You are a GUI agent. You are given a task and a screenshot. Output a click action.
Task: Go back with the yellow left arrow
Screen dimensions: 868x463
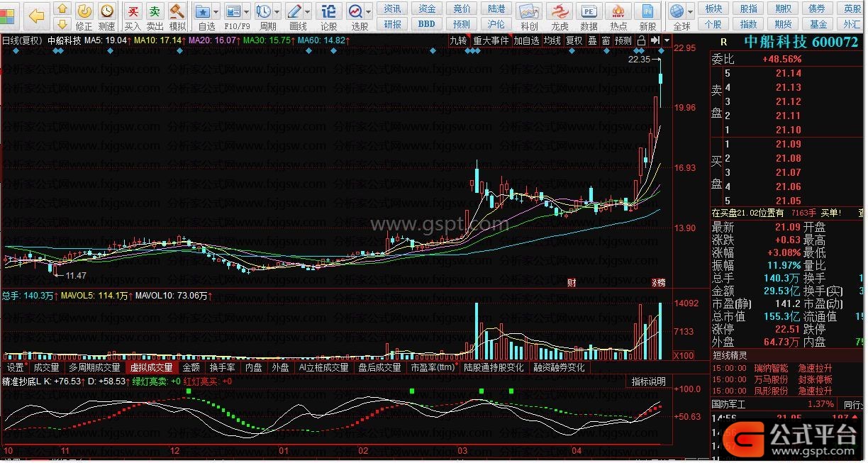[37, 15]
